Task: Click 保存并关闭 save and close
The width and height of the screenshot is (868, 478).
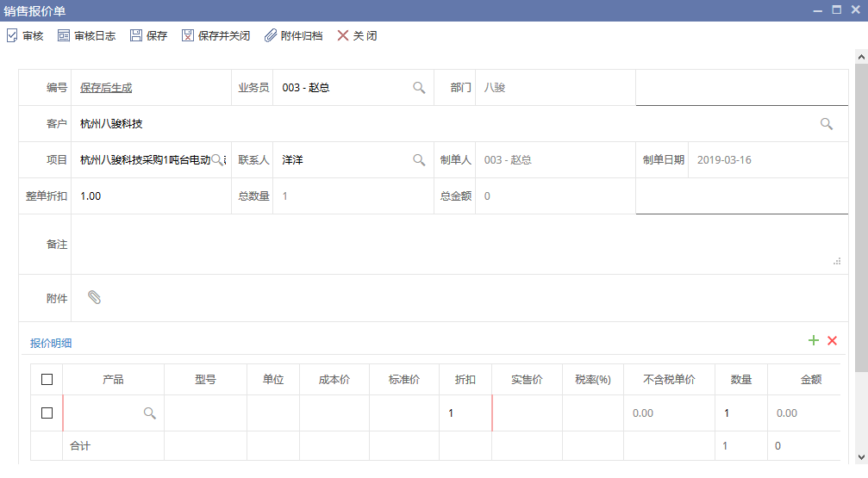Action: click(x=188, y=36)
